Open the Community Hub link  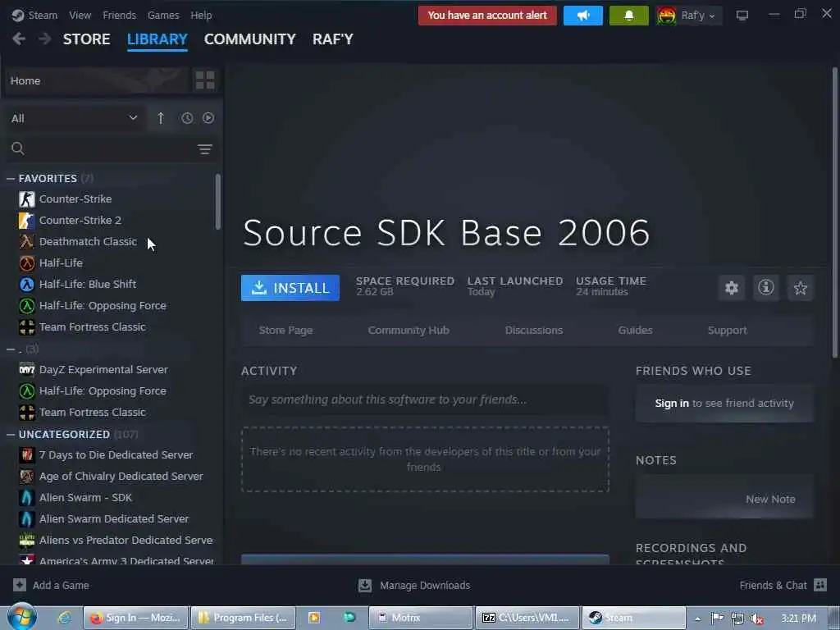click(x=409, y=330)
